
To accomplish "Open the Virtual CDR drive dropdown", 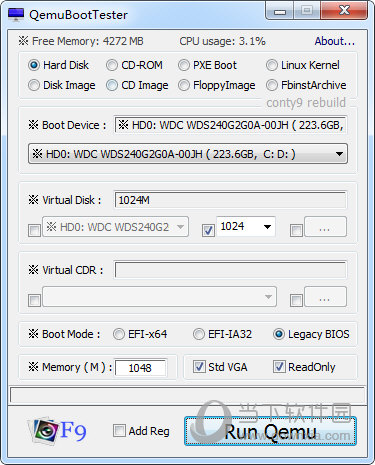I will pyautogui.click(x=159, y=296).
